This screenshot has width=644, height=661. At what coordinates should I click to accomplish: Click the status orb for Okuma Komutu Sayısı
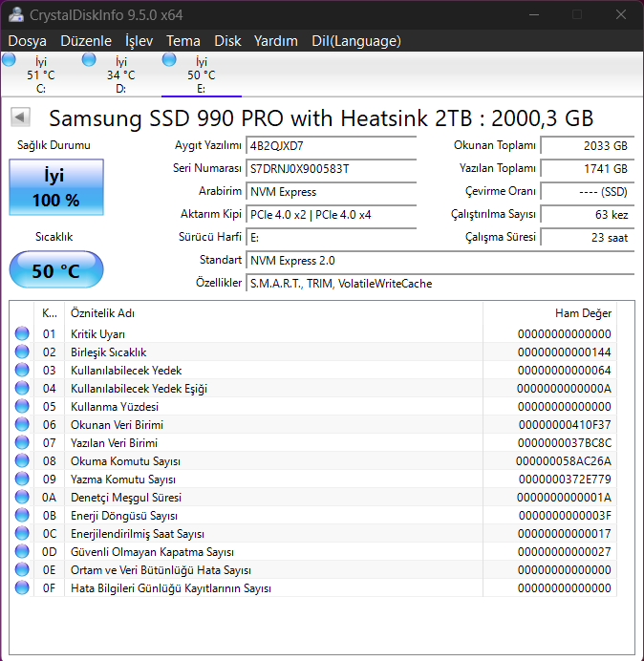point(22,460)
